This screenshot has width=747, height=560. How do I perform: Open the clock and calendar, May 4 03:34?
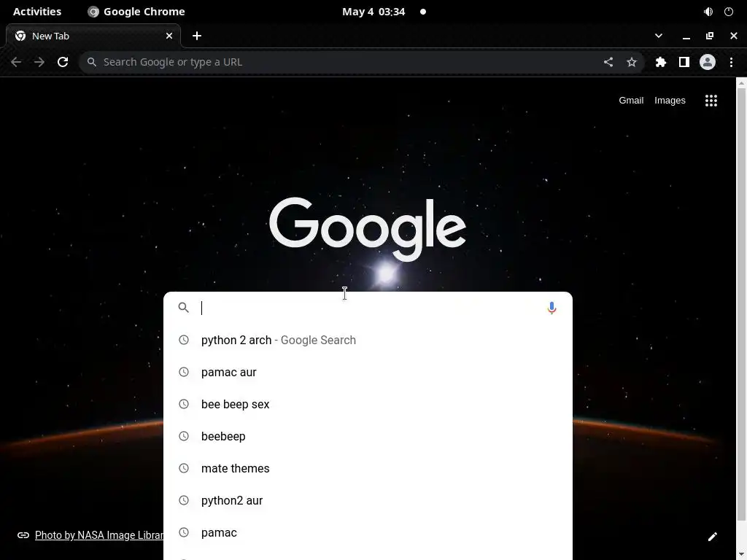point(373,12)
